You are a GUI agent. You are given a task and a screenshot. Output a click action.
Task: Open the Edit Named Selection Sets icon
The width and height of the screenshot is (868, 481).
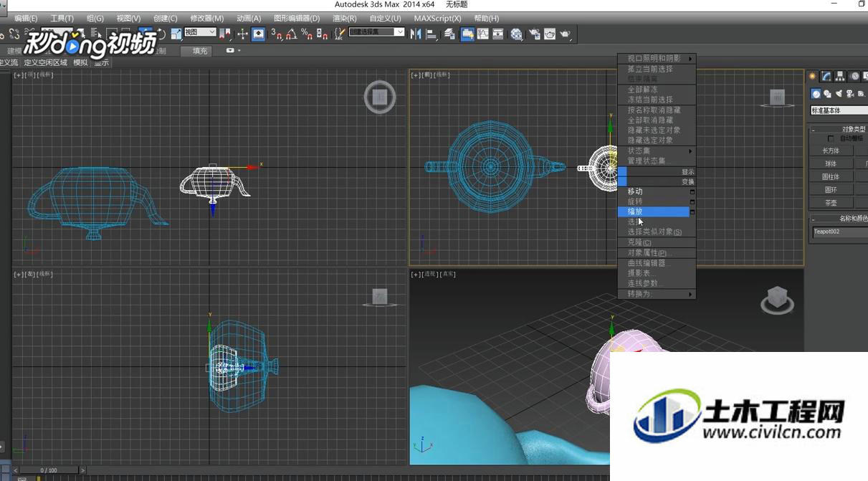point(339,34)
